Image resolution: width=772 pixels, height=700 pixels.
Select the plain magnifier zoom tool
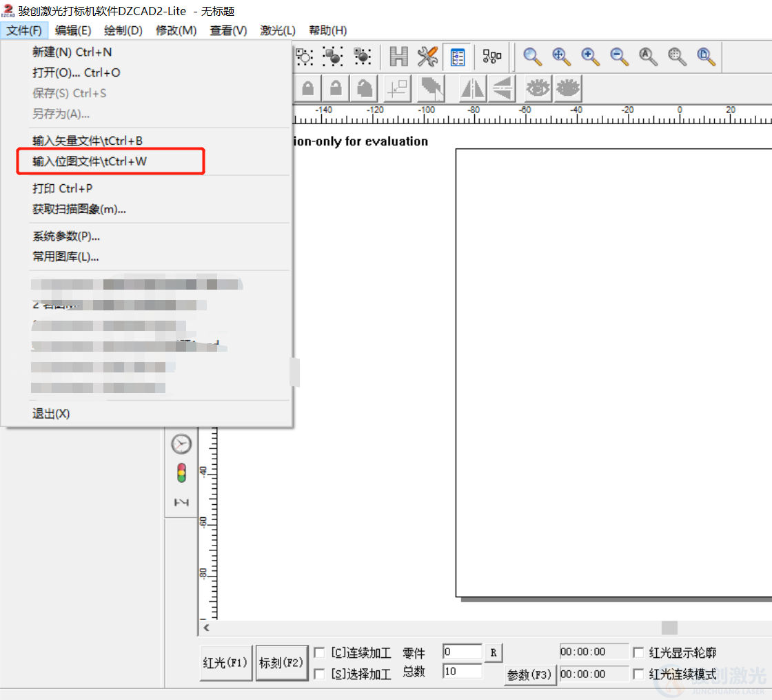point(531,57)
